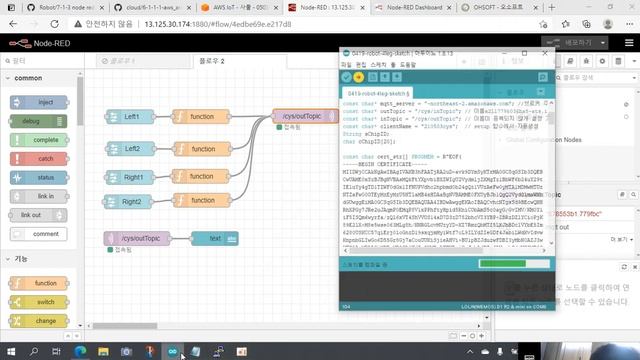The width and height of the screenshot is (640, 360).
Task: Open Microsoft Edge from the taskbar
Action: click(x=80, y=351)
